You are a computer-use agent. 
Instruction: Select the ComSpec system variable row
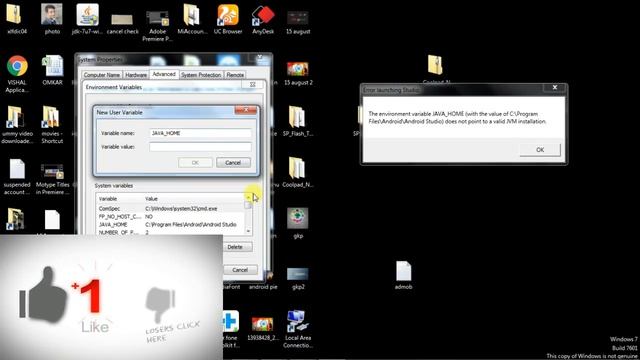[170, 209]
